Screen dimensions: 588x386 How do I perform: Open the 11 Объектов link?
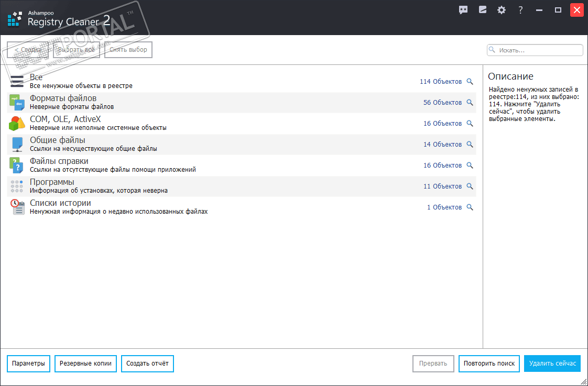coord(442,186)
